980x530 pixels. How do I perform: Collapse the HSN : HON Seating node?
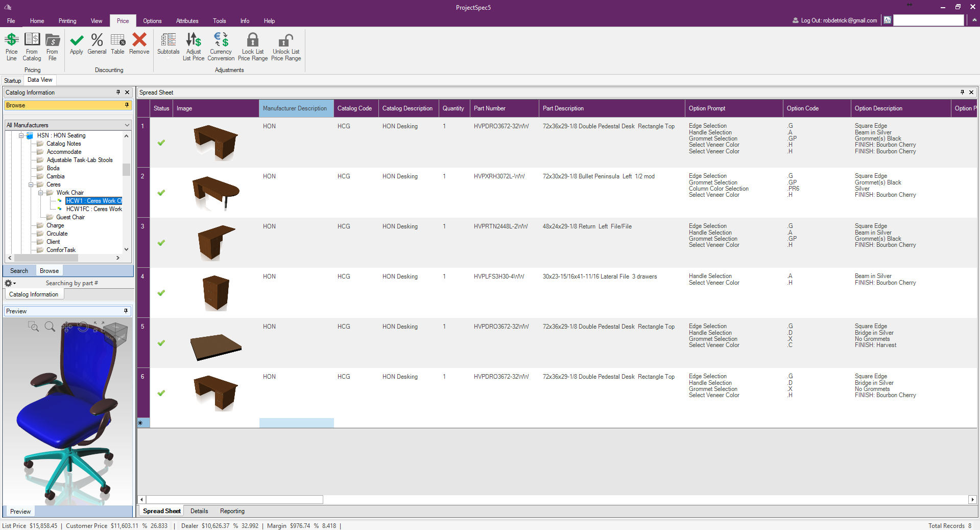[x=21, y=135]
